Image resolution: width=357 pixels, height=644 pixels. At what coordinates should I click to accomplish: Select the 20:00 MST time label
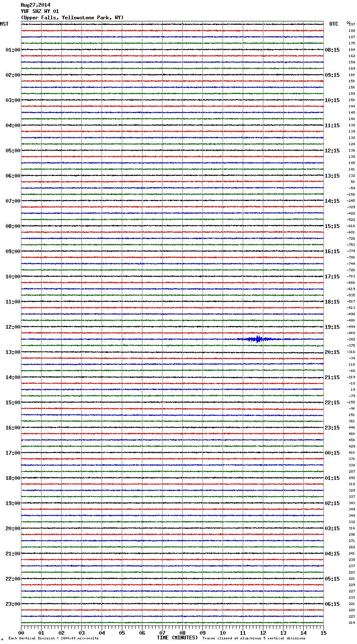point(13,529)
